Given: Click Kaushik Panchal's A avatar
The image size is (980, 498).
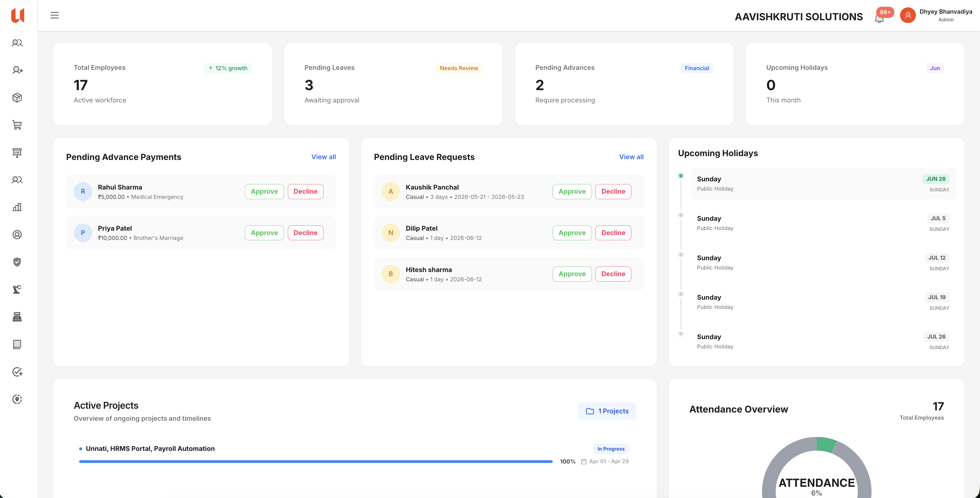Looking at the screenshot, I should pyautogui.click(x=391, y=191).
